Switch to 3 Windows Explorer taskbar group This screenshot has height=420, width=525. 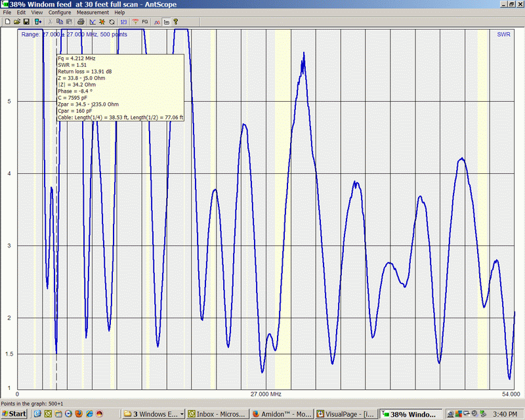coord(154,414)
